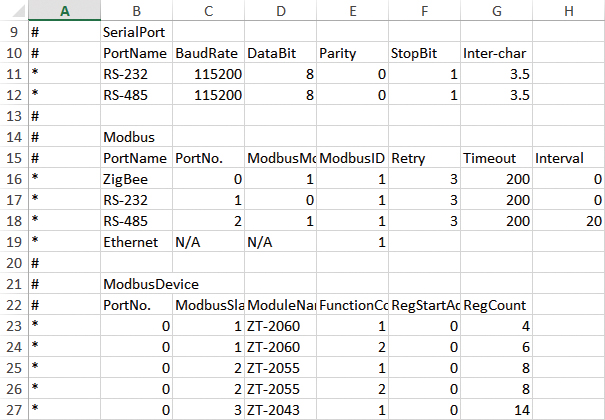Click the Select All corner triangle
The width and height of the screenshot is (605, 420).
click(19, 11)
